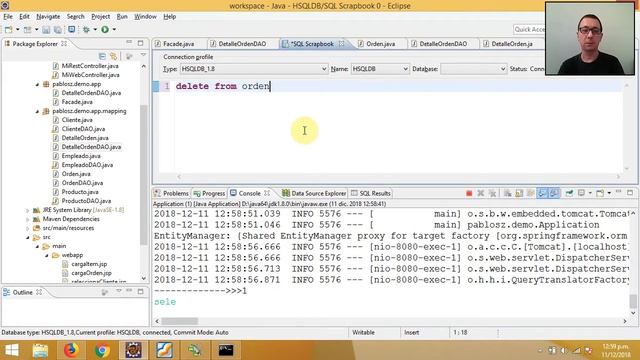Screen dimensions: 640x360
Task: Select MiRestController.java file
Action: pos(90,66)
